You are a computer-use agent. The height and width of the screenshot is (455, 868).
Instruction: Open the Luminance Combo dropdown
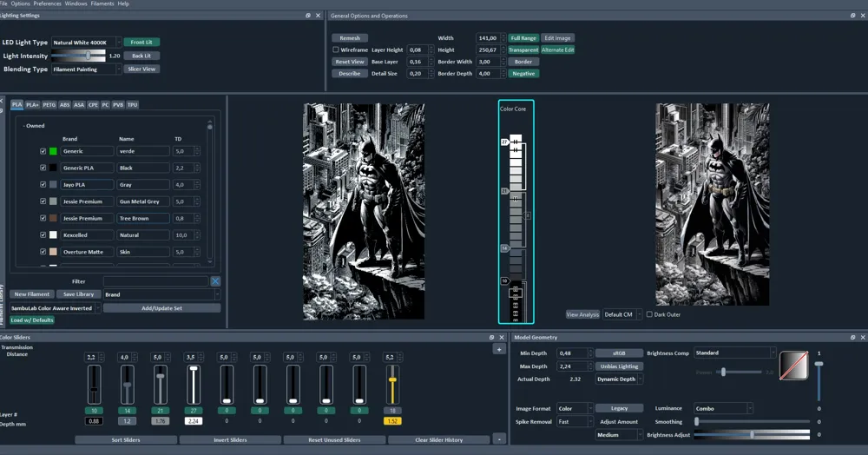[723, 408]
